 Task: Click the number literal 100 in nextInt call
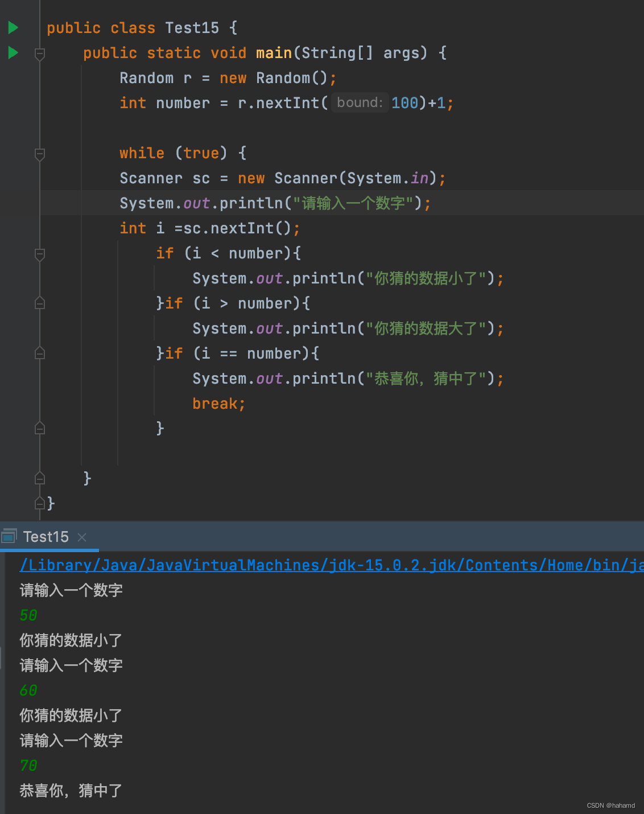point(404,103)
